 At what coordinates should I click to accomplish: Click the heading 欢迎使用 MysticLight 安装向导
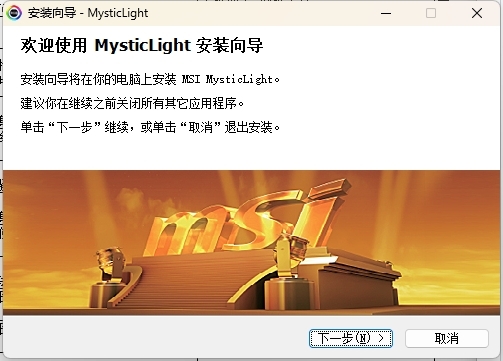pos(142,45)
